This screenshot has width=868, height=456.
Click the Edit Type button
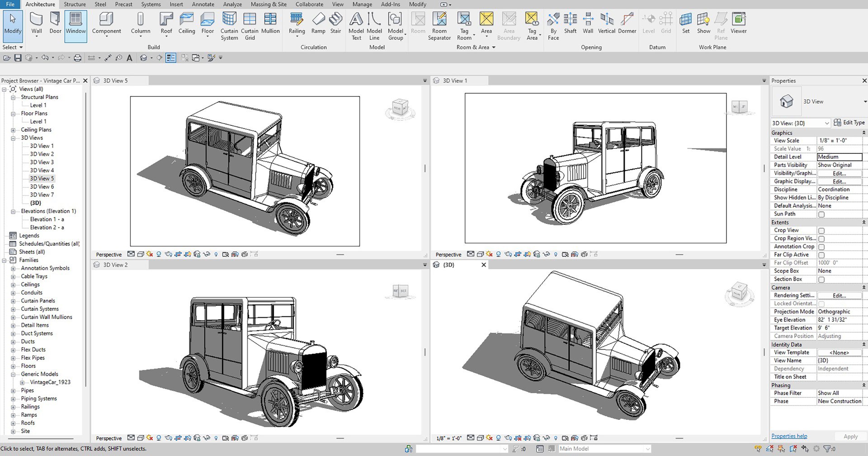click(x=849, y=123)
